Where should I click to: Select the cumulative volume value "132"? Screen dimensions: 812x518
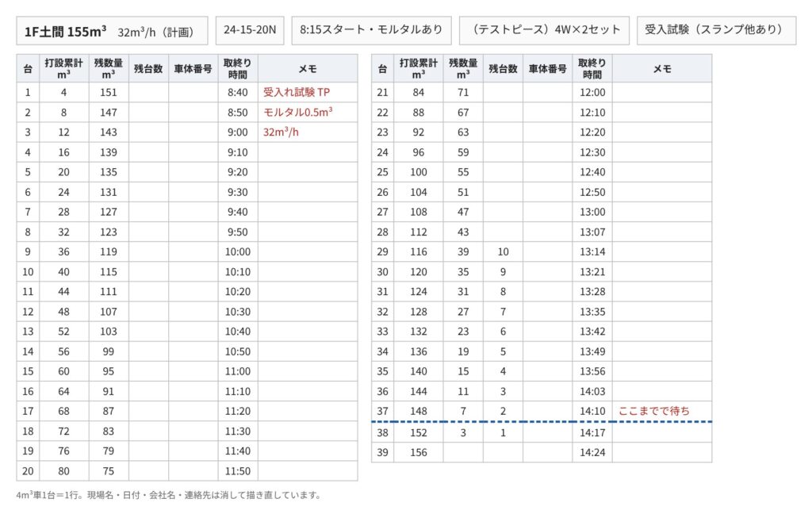click(419, 332)
